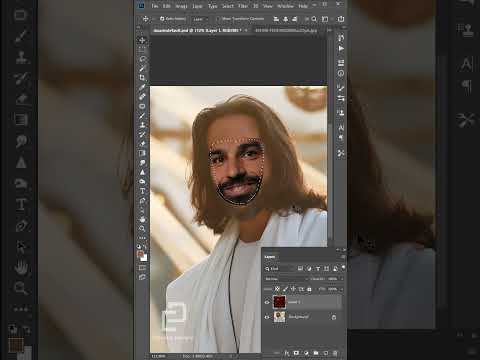
Task: Click the foreground color swatch
Action: click(x=140, y=254)
